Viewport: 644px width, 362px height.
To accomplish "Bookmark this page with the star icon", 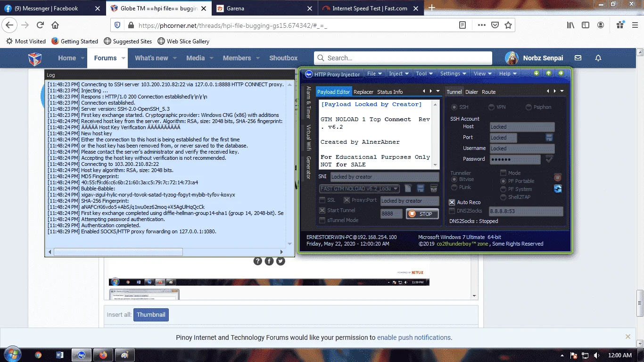I will (508, 25).
